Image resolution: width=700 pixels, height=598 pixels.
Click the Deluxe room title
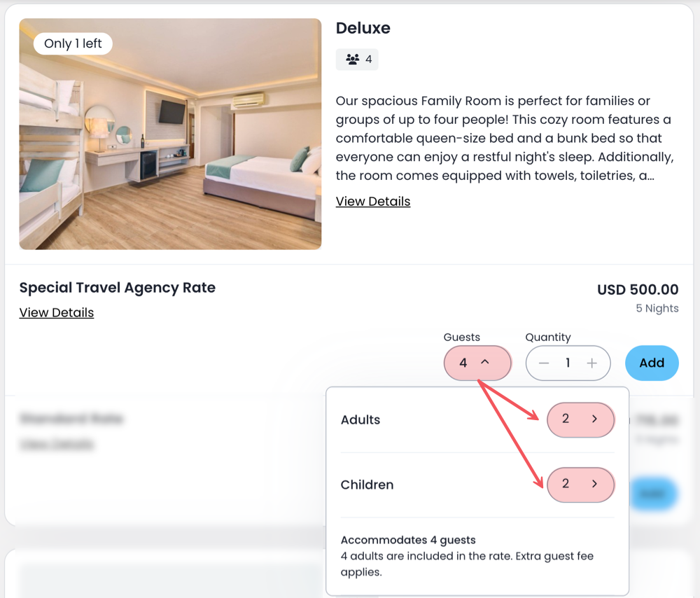363,28
